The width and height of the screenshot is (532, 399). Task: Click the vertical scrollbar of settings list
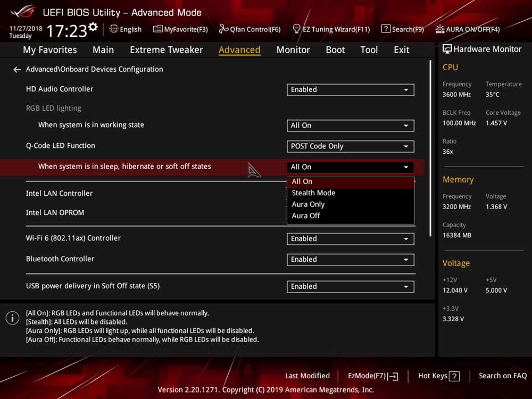pos(430,148)
